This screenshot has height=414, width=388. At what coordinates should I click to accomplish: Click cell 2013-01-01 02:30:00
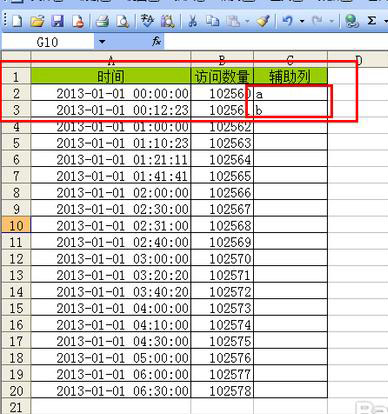[111, 209]
